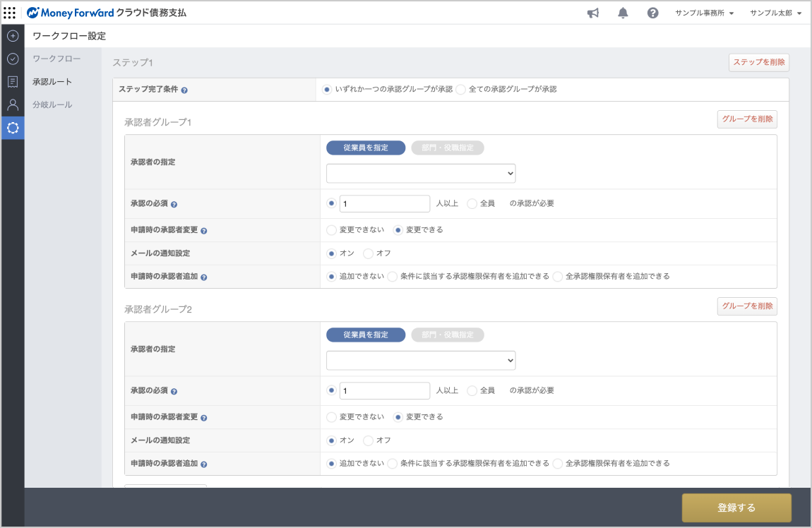
Task: Open the approver dropdown in group 2
Action: click(421, 361)
